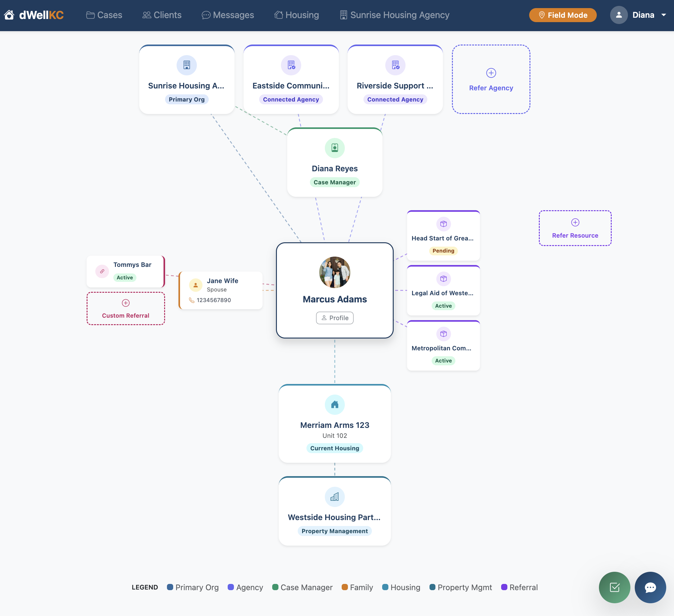This screenshot has height=616, width=674.
Task: Click the Active status on Tommys Bar
Action: coord(125,277)
